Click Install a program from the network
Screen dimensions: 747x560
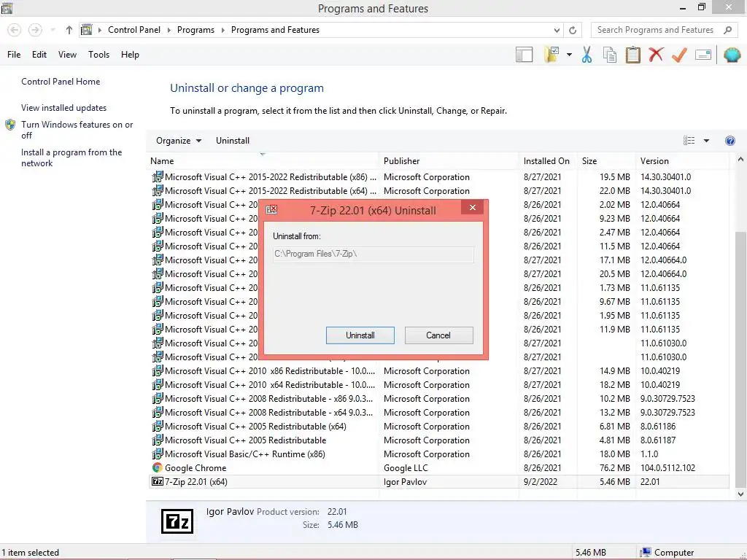pos(71,157)
